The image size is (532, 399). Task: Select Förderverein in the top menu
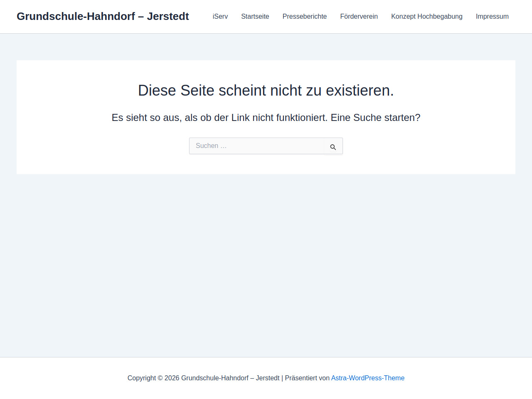pyautogui.click(x=359, y=17)
